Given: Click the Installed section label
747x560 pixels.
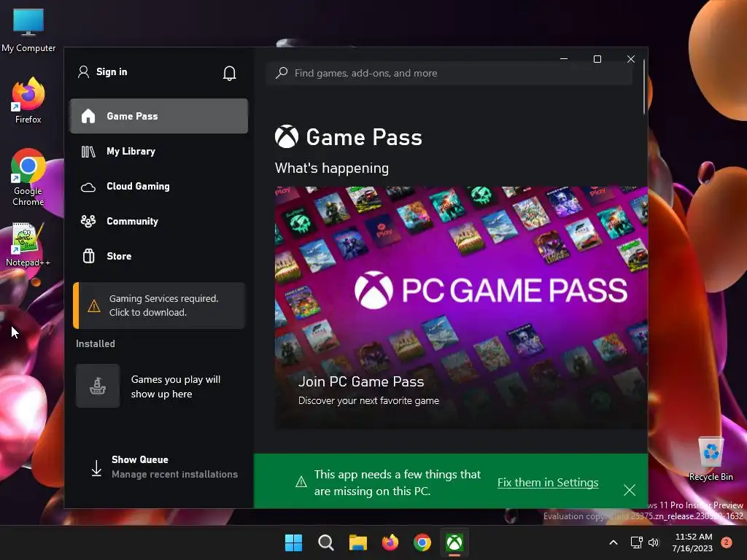Looking at the screenshot, I should click(x=96, y=344).
